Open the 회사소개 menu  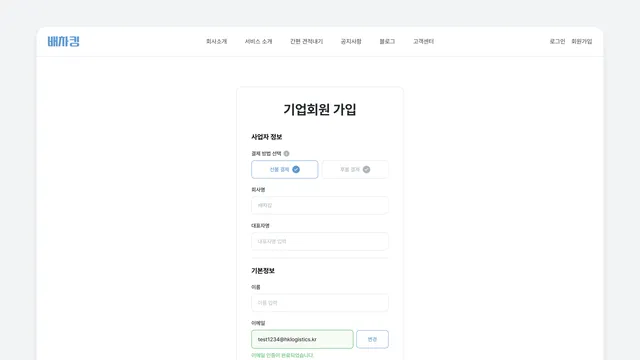(216, 41)
